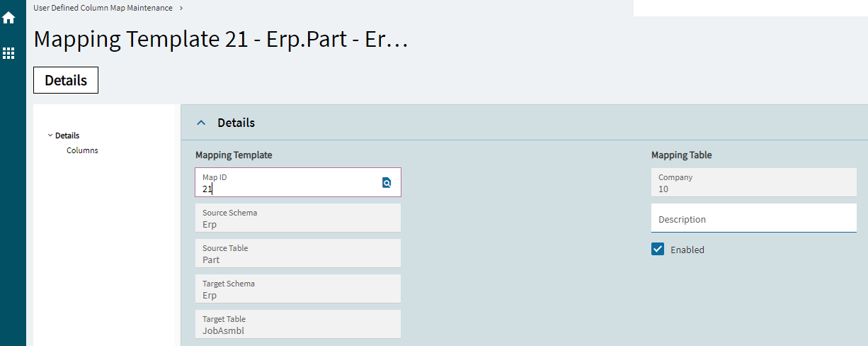
Task: Select Columns in the navigation tree
Action: [x=82, y=150]
